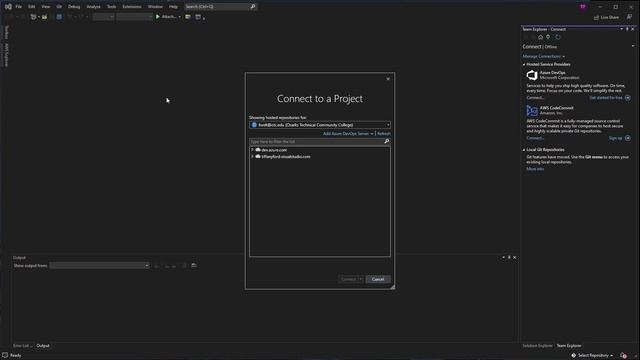
Task: Open the Extensions menu
Action: (x=132, y=7)
